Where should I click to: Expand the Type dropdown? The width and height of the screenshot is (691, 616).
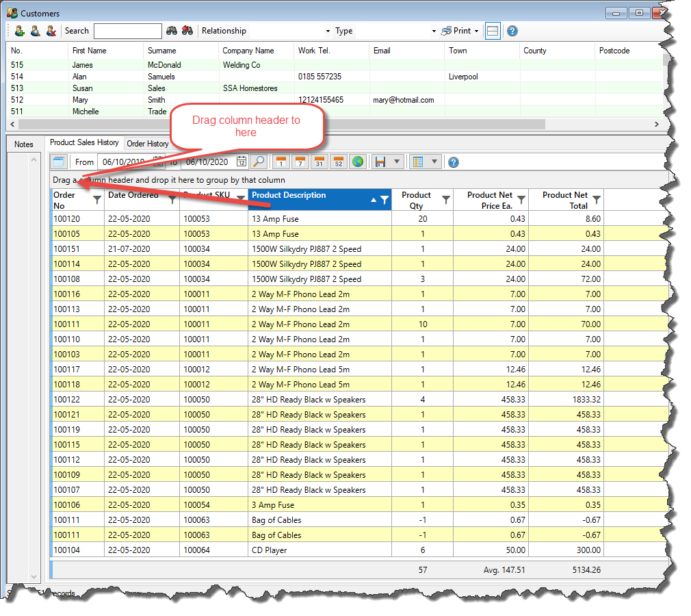(x=433, y=31)
